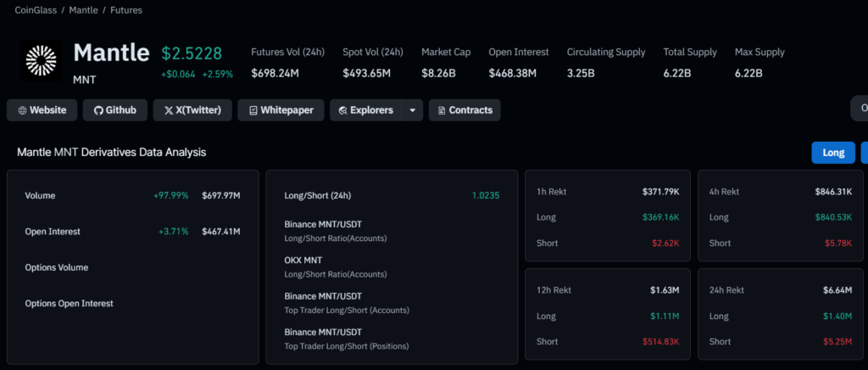
Task: Open the Github button label
Action: [121, 110]
